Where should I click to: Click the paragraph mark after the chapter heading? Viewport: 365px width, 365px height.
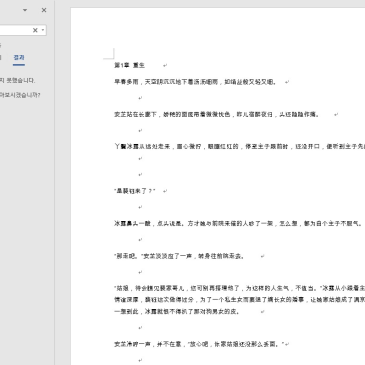pos(165,66)
